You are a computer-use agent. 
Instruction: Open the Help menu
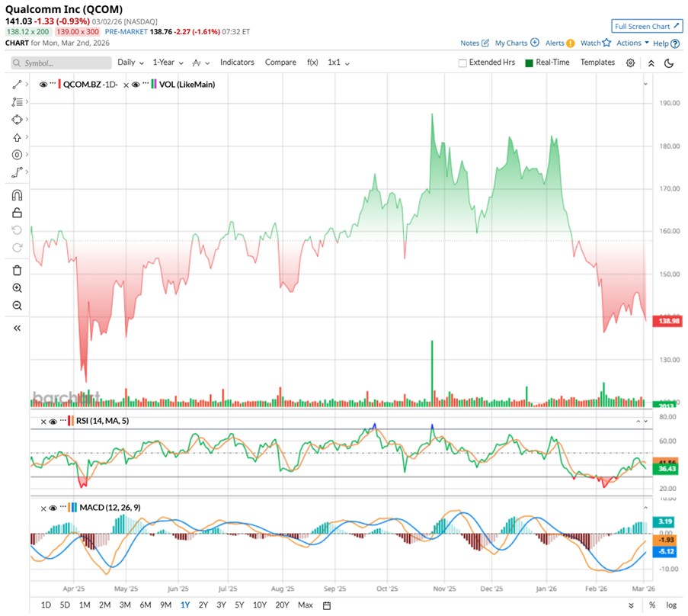coord(666,43)
